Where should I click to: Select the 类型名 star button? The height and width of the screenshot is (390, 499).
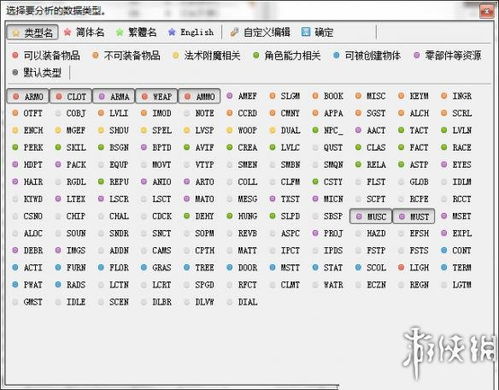(x=32, y=32)
